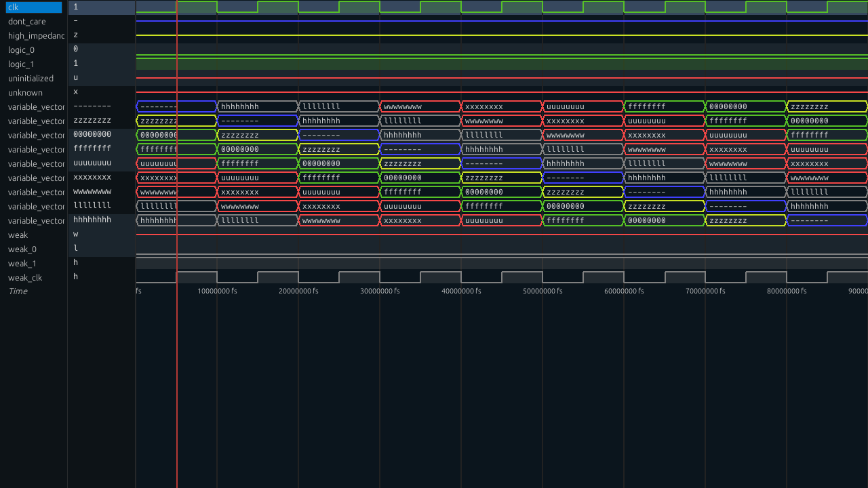This screenshot has width=868, height=488.
Task: Select the weak_1 signal name
Action: point(22,263)
